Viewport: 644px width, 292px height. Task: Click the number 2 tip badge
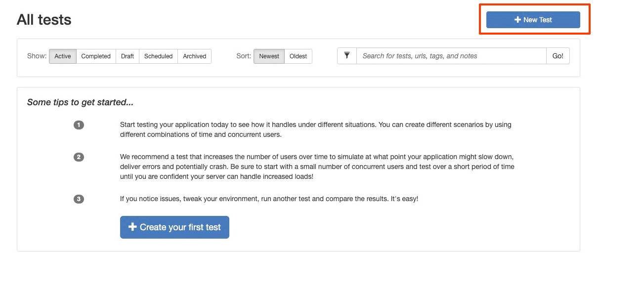click(79, 157)
